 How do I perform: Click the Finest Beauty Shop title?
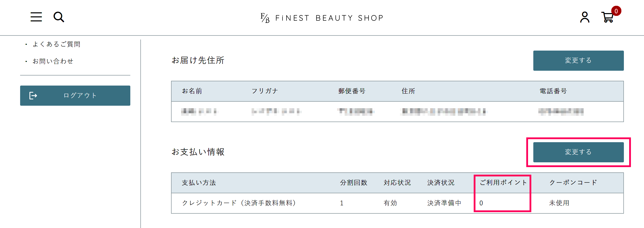(329, 18)
